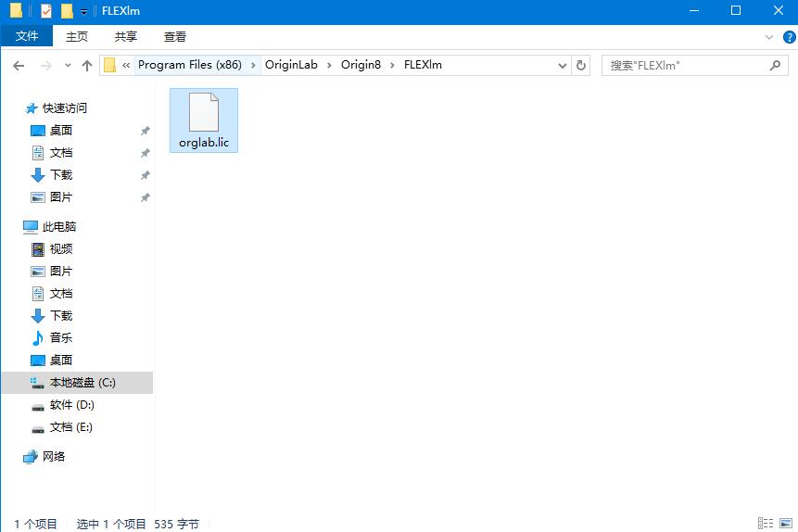Expand the chevron after Origin8 breadcrumb
Screen dimensions: 798x532
392,65
